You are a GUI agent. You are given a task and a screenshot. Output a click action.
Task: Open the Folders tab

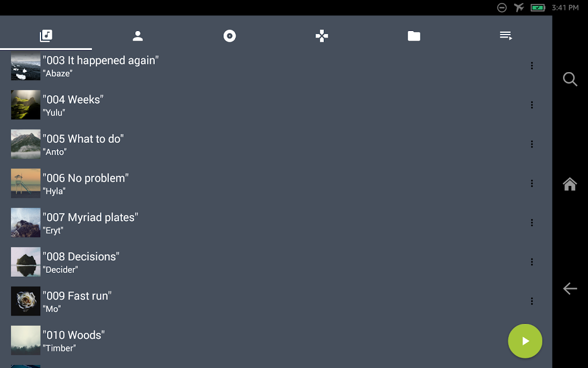(x=414, y=36)
